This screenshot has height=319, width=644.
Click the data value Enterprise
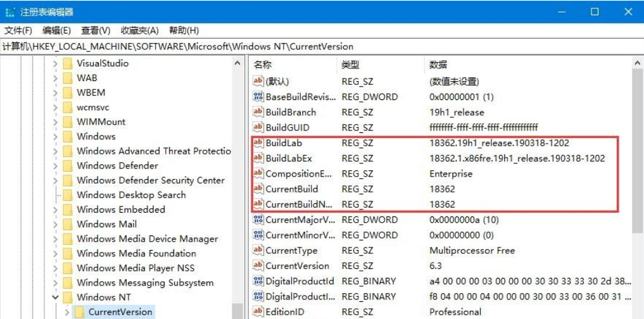451,173
